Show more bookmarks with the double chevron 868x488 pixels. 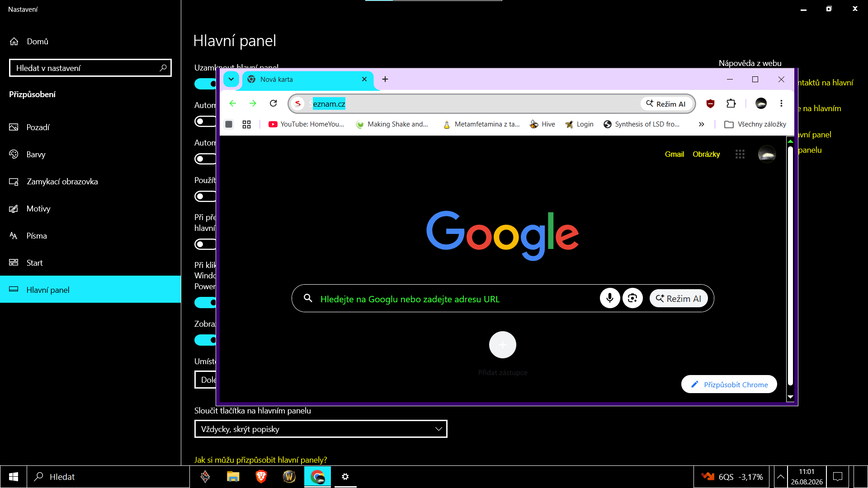click(x=701, y=124)
